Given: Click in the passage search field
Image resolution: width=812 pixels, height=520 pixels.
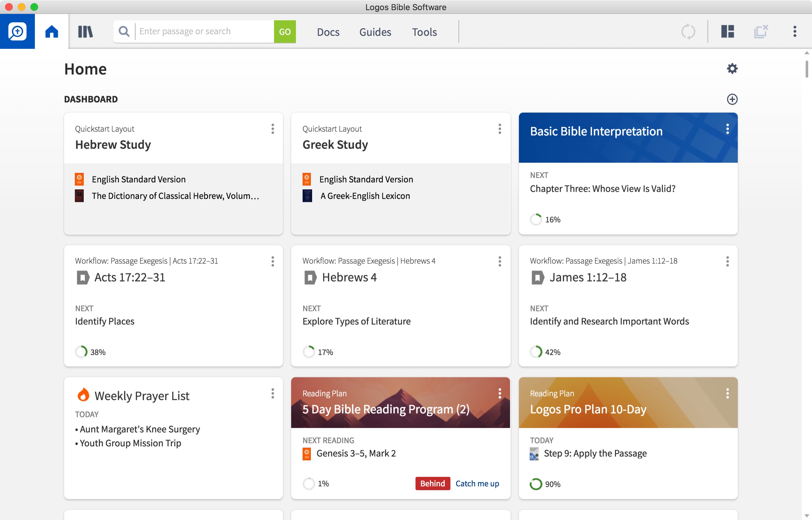Looking at the screenshot, I should coord(205,31).
